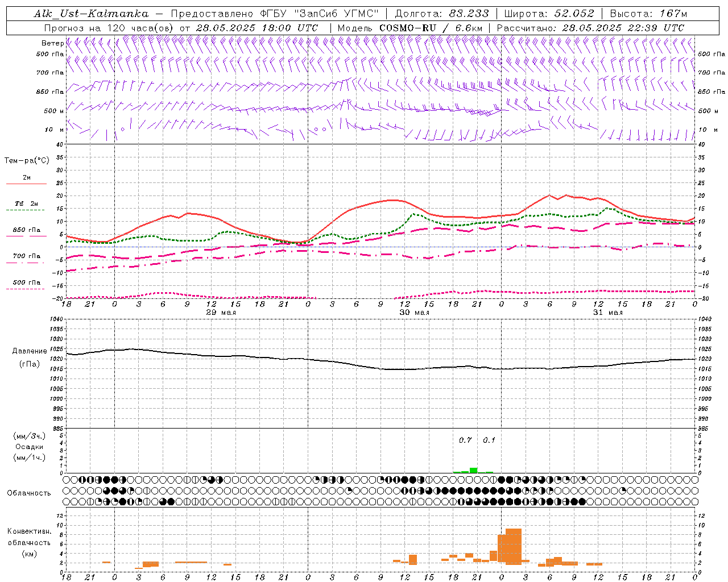
Task: Click the Прогноз на 120 часа(ов) text
Action: tap(109, 28)
